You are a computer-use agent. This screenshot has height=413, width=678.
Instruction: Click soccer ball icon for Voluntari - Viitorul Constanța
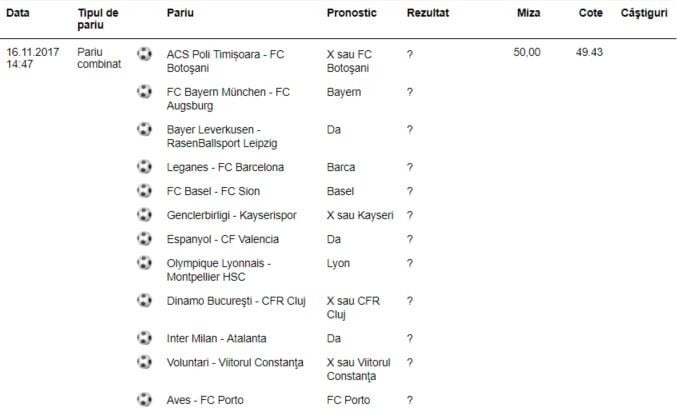145,362
